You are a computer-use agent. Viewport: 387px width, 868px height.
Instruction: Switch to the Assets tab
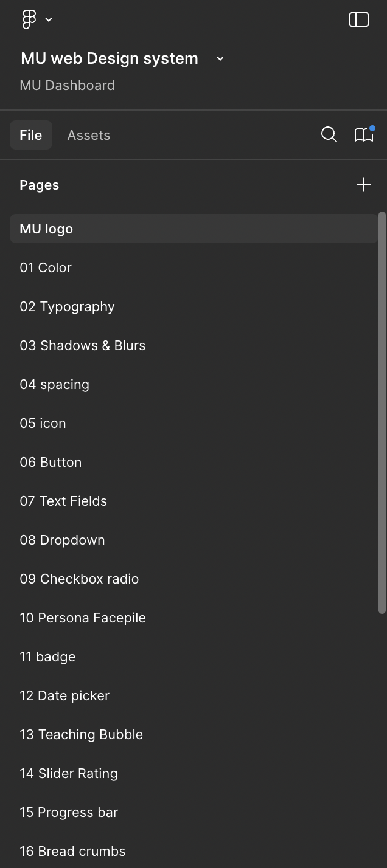pos(89,135)
